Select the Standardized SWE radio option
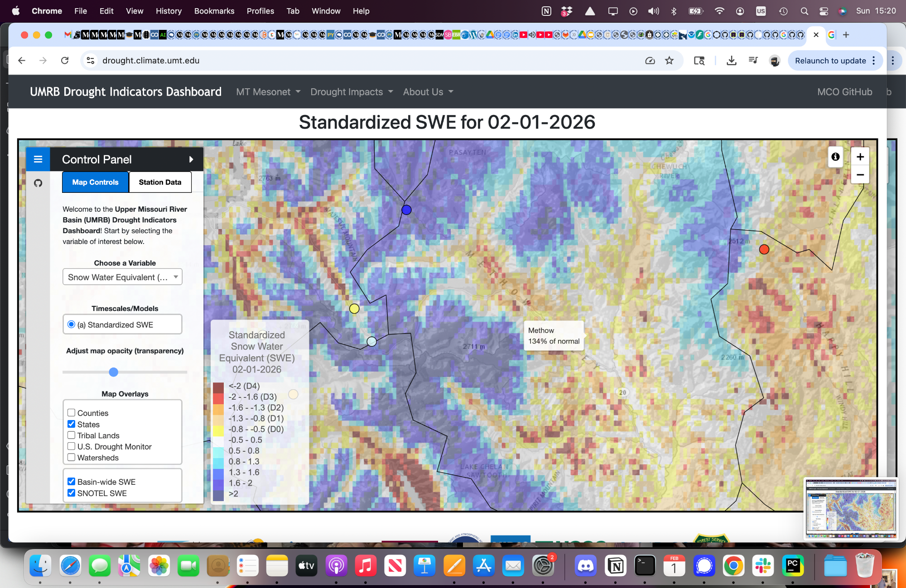Viewport: 906px width, 588px height. 71,325
